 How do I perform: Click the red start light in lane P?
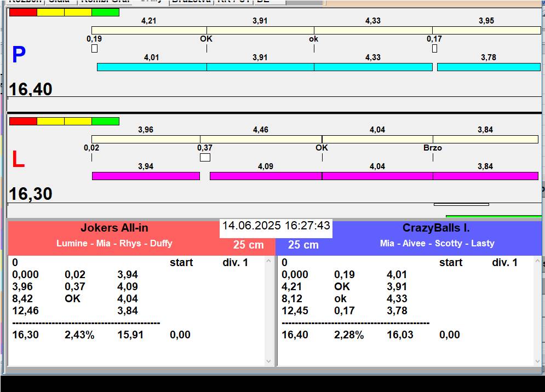[23, 12]
